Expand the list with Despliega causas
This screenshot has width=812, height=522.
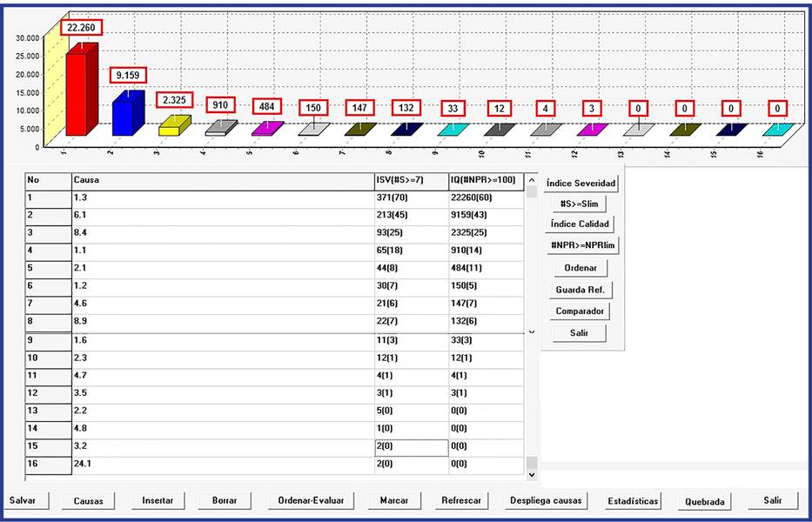click(546, 501)
